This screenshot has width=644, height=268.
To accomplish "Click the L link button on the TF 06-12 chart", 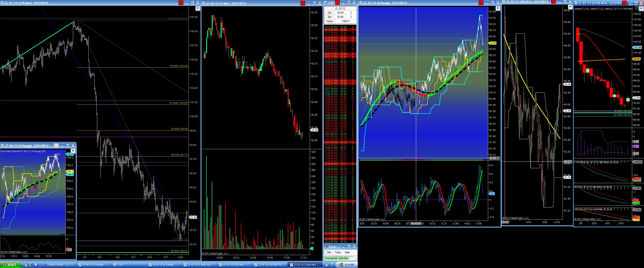I will [x=56, y=145].
